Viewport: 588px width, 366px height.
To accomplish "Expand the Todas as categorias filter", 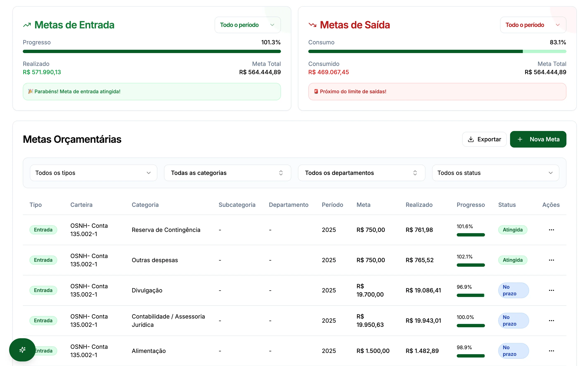I will pos(227,173).
